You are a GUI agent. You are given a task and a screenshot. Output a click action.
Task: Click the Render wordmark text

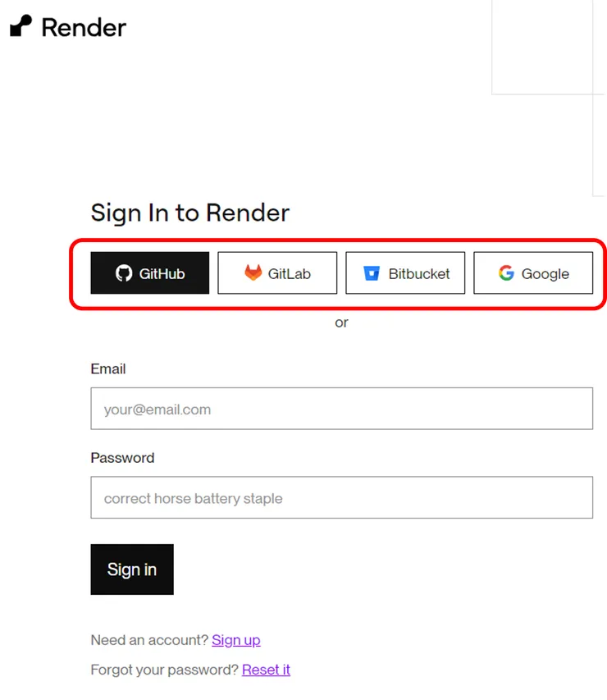click(84, 27)
